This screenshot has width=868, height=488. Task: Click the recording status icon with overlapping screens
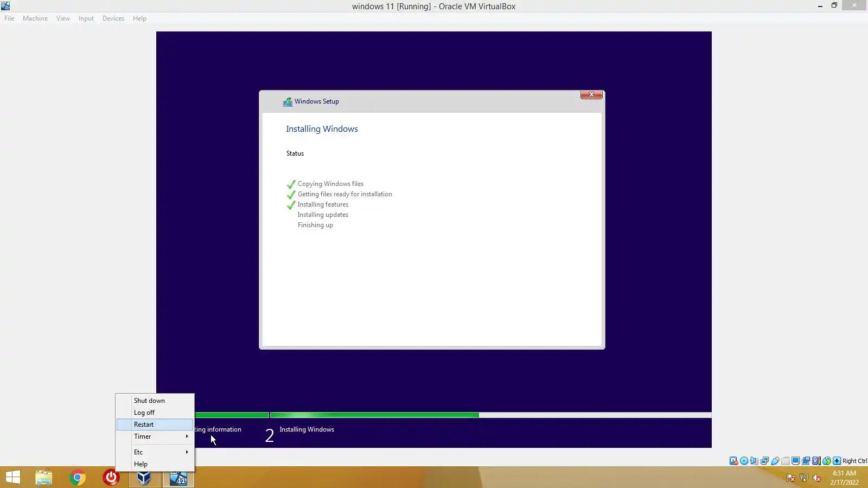tap(806, 461)
